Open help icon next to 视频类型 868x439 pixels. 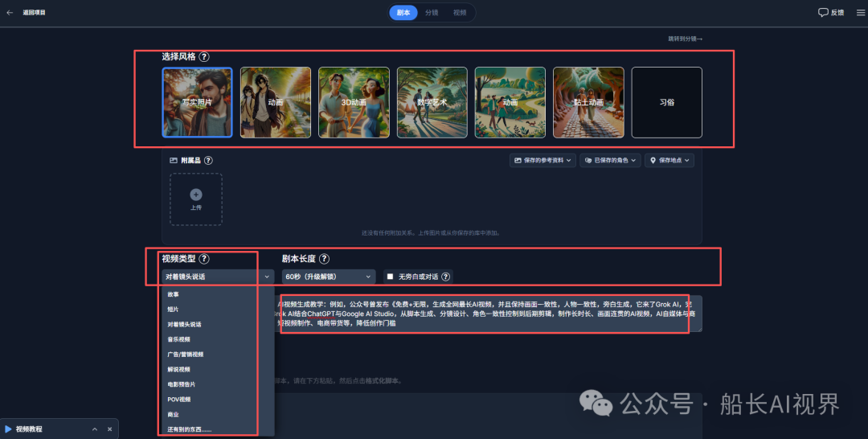click(x=203, y=259)
